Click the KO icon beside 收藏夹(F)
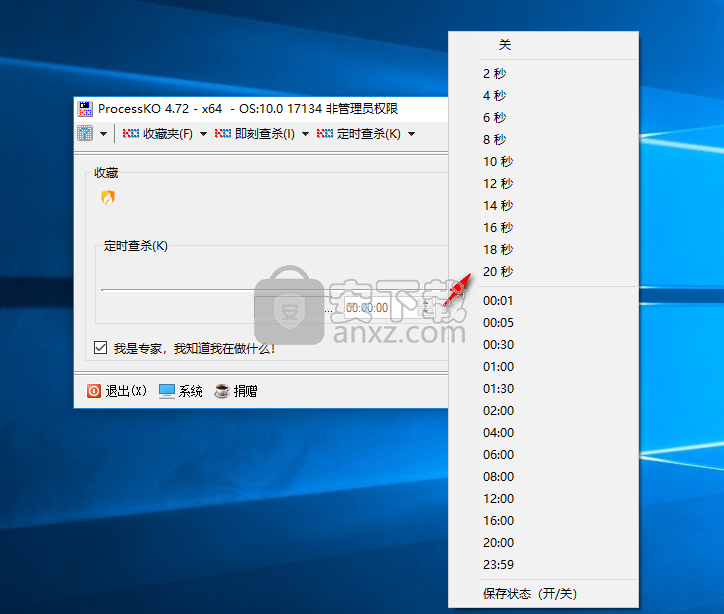724x614 pixels. (x=131, y=134)
